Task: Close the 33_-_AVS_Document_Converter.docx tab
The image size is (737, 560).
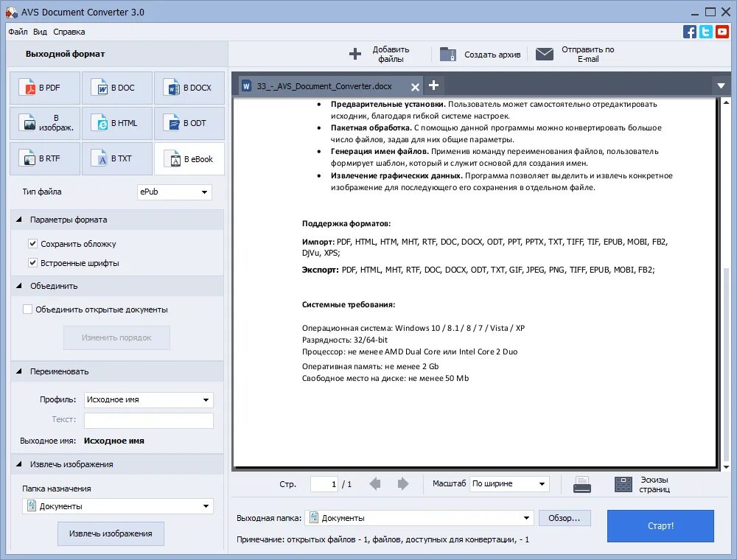Action: pyautogui.click(x=415, y=87)
